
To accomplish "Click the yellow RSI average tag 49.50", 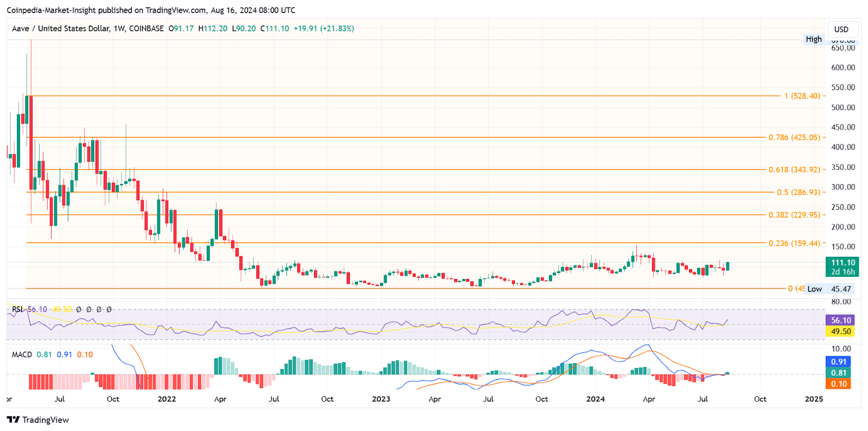I will [841, 331].
